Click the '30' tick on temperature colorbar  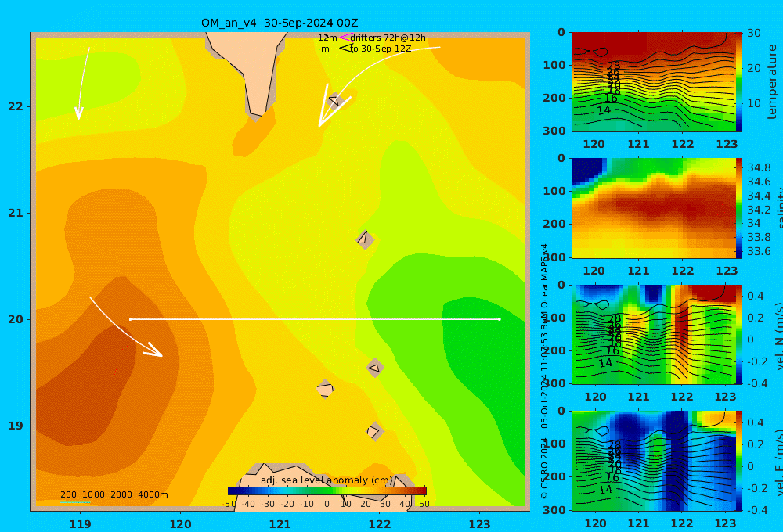pos(754,33)
